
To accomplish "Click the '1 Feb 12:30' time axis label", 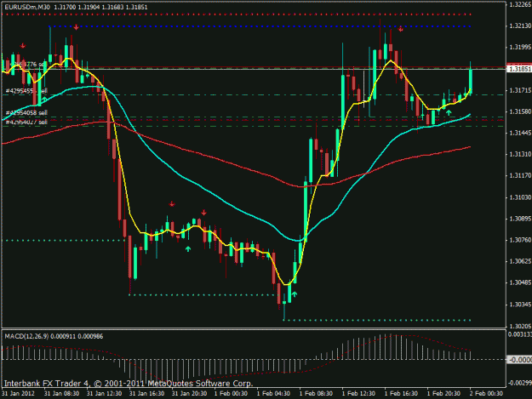I will click(x=358, y=394).
